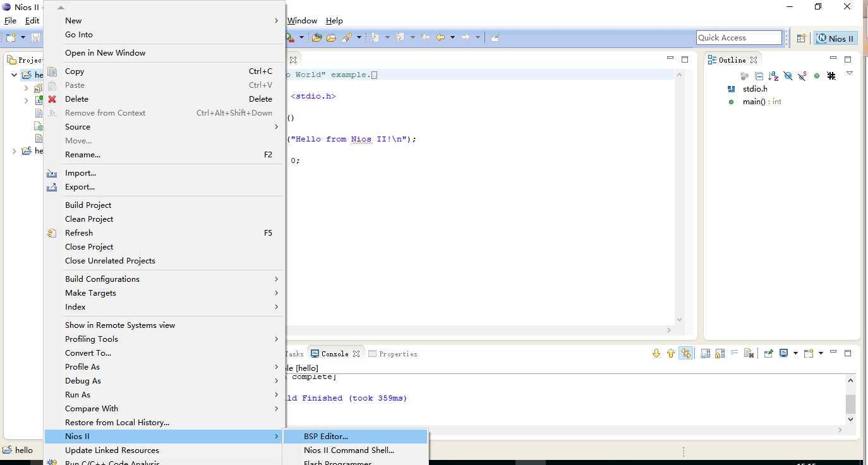The height and width of the screenshot is (465, 868).
Task: Click the New wizard toolbar icon
Action: click(11, 38)
